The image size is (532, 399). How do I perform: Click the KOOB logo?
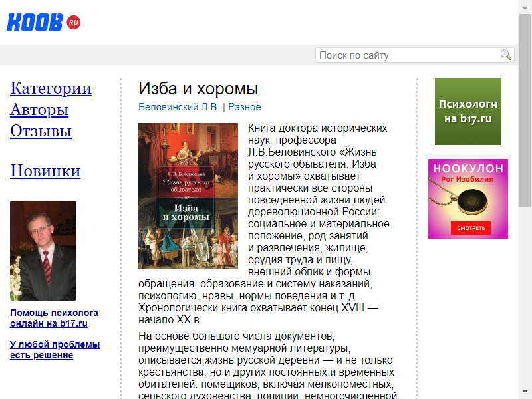35,23
